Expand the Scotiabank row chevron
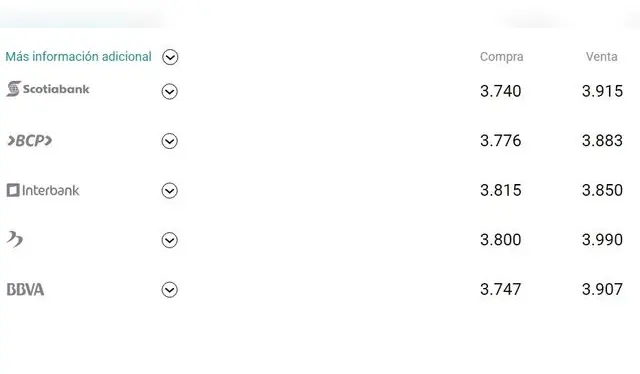 coord(169,91)
